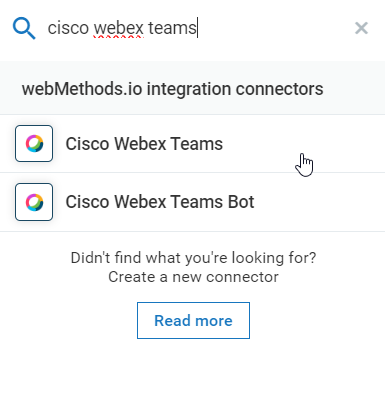Clear the search with the X icon
385x398 pixels.
(x=361, y=28)
